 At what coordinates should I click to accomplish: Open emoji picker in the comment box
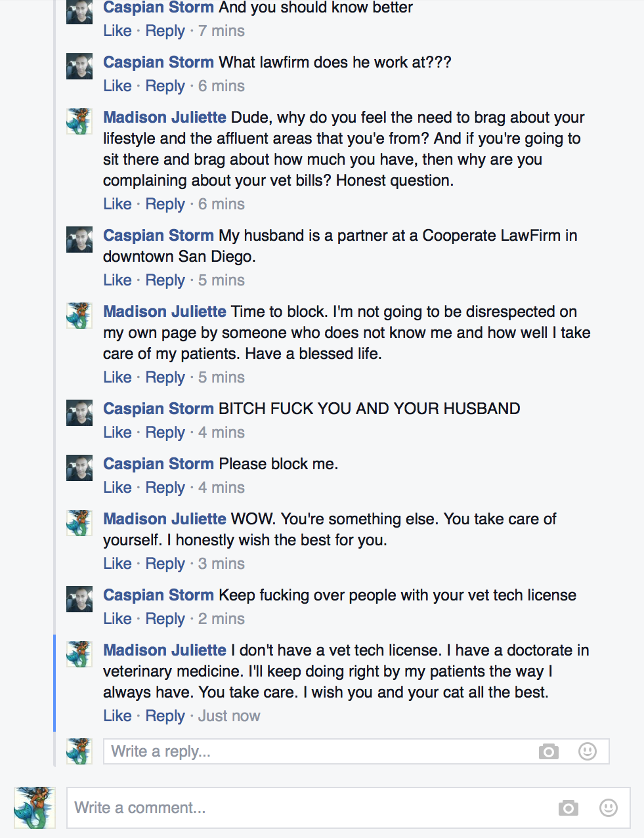(608, 808)
